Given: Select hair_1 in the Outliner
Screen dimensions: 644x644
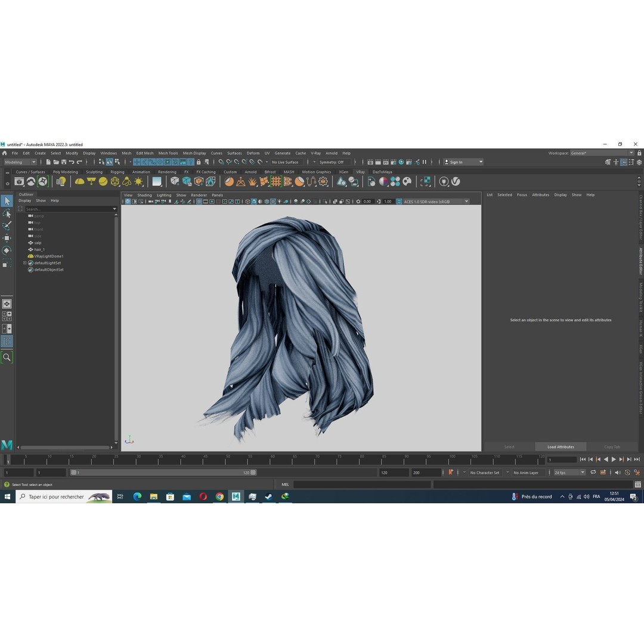Looking at the screenshot, I should (x=39, y=249).
